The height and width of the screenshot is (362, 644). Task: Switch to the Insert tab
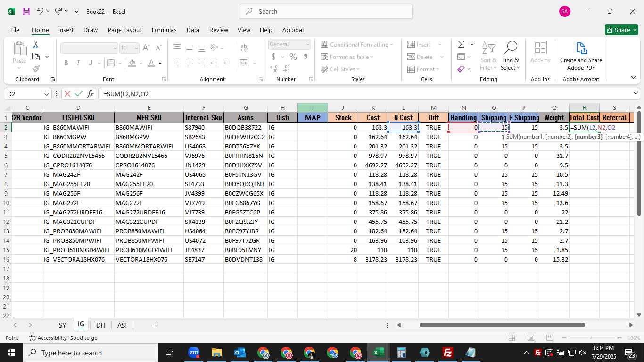click(x=66, y=30)
